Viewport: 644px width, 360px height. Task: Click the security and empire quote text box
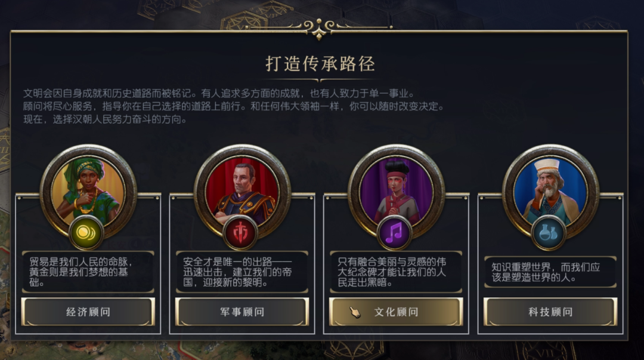click(x=242, y=272)
